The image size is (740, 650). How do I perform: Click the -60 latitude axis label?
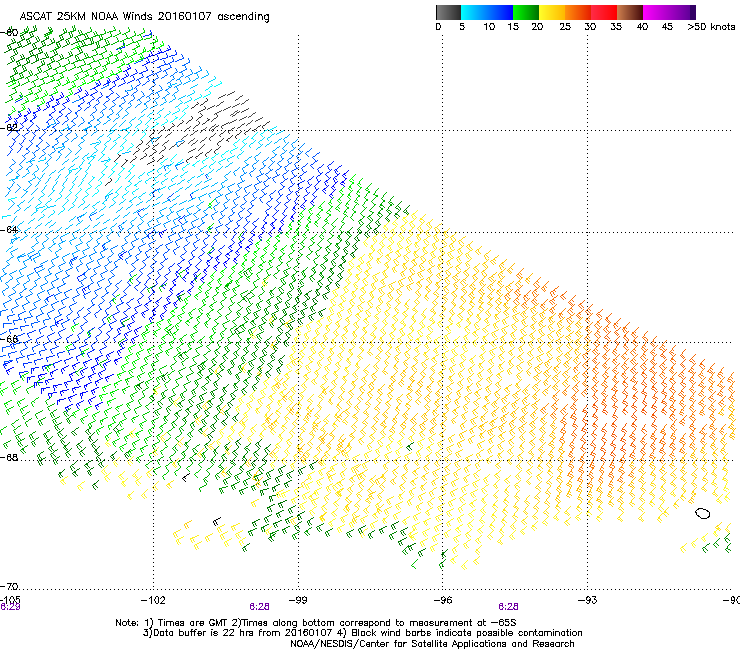pyautogui.click(x=9, y=32)
